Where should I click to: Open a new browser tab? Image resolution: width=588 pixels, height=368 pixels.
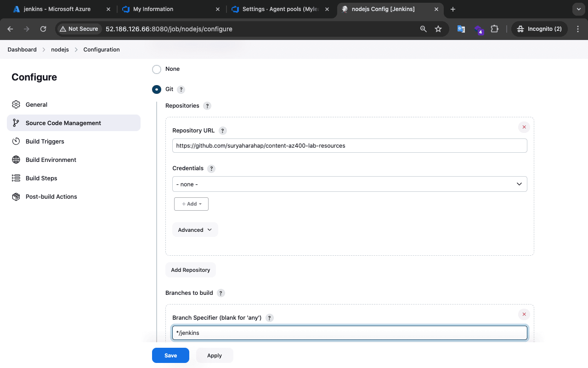453,9
